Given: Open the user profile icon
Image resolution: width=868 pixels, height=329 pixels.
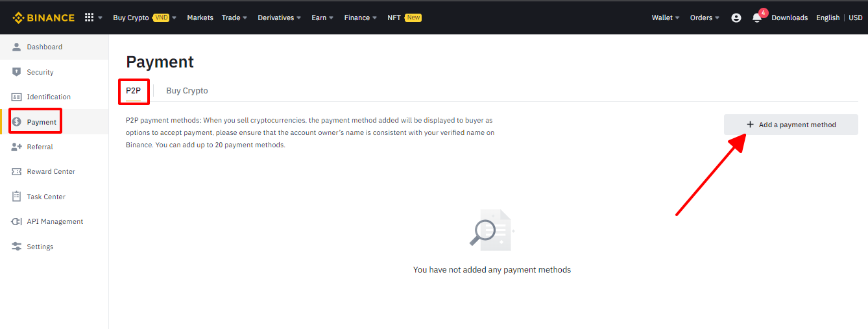Looking at the screenshot, I should tap(736, 18).
